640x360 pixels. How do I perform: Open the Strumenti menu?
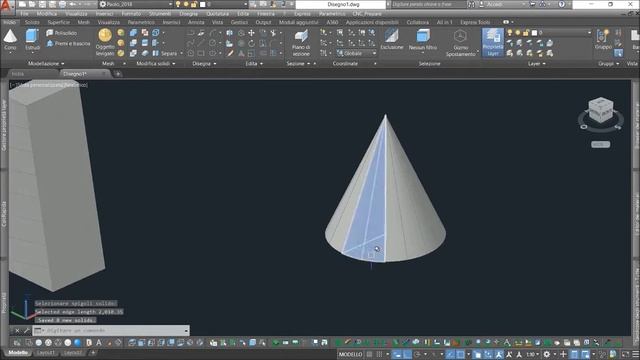point(160,13)
